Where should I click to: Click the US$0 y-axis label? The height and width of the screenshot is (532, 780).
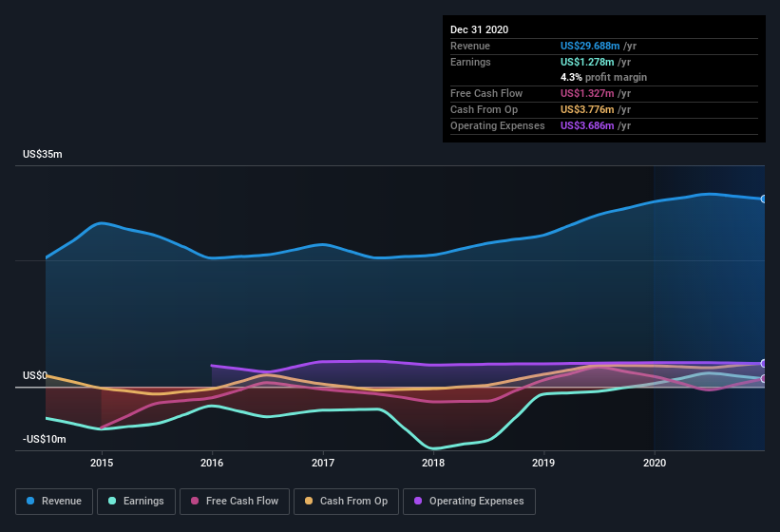35,375
